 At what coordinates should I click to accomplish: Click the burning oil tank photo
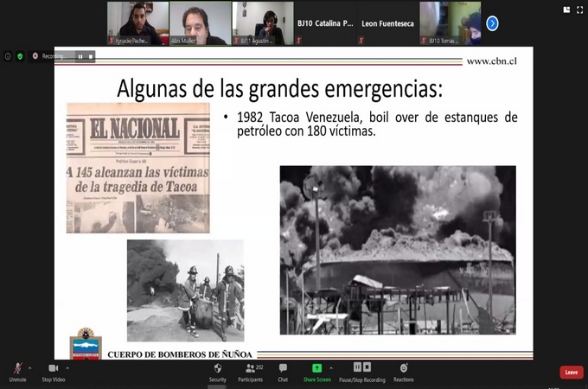pos(398,250)
